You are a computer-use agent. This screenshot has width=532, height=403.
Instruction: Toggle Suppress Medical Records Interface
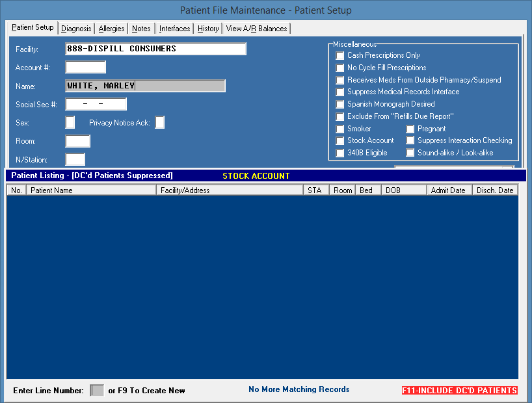339,92
